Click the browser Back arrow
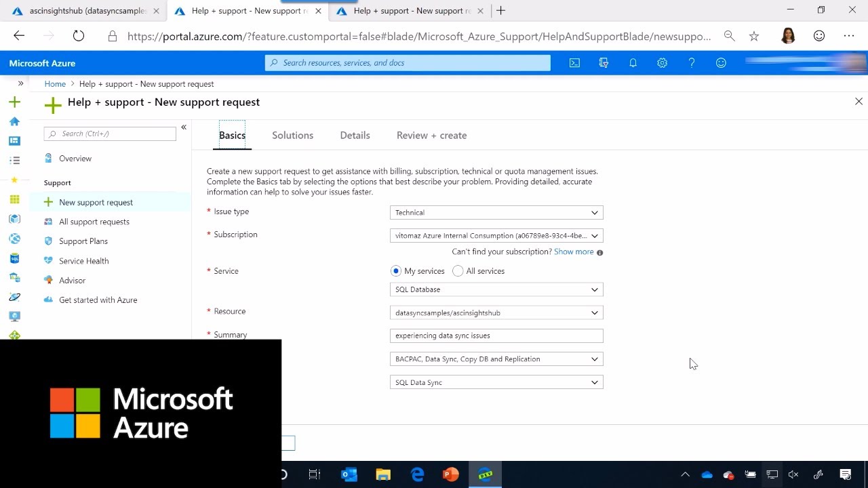The width and height of the screenshot is (868, 488). pos(19,36)
